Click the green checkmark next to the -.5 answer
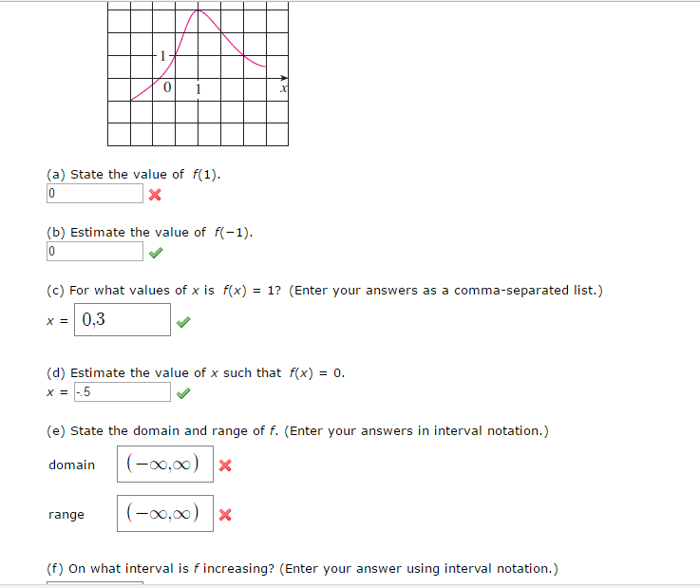This screenshot has height=588, width=700. tap(183, 392)
